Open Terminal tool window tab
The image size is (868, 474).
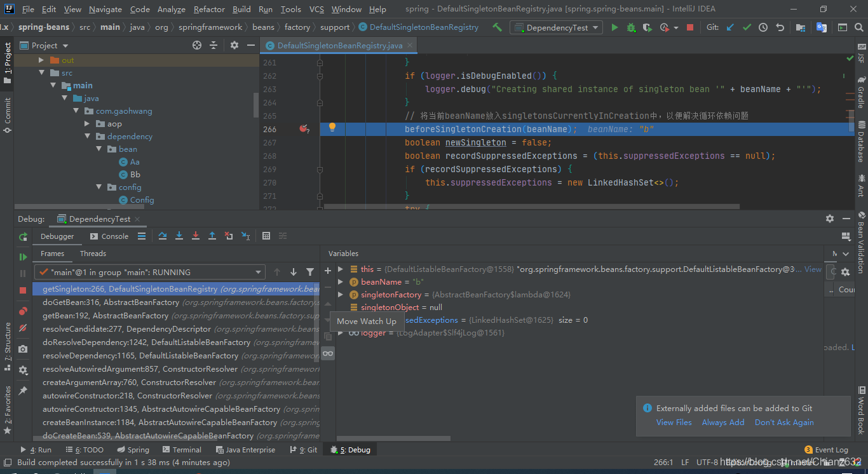tap(181, 449)
